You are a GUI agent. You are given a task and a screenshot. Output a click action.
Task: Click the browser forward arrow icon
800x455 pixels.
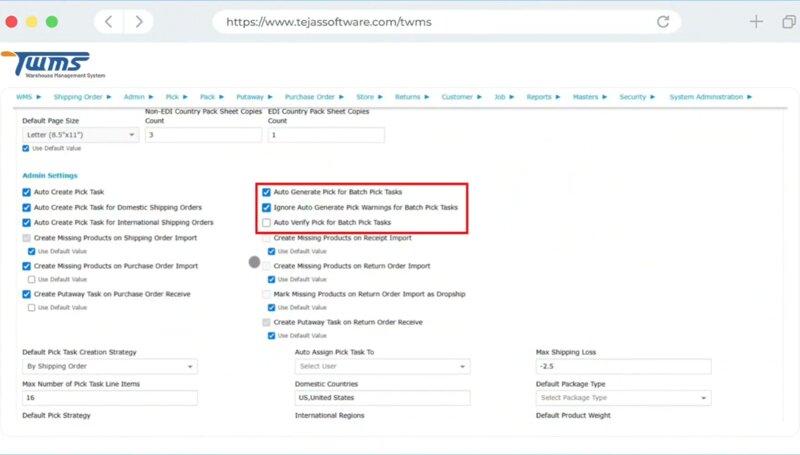[x=139, y=21]
